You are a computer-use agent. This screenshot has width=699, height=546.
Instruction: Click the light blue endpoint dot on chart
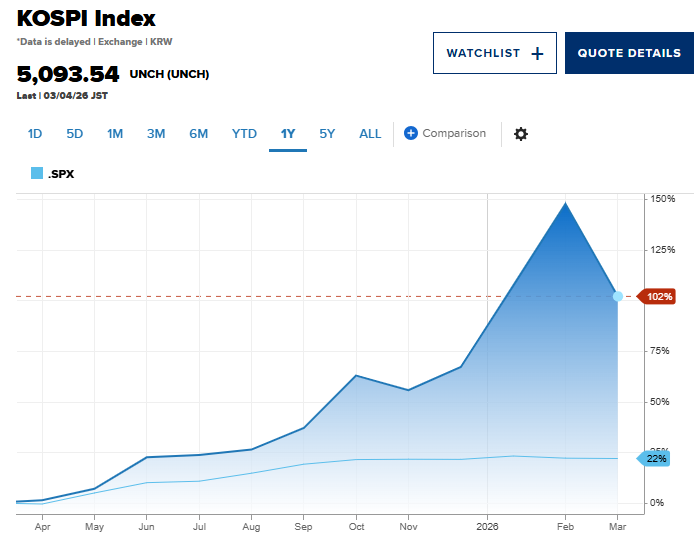[618, 297]
